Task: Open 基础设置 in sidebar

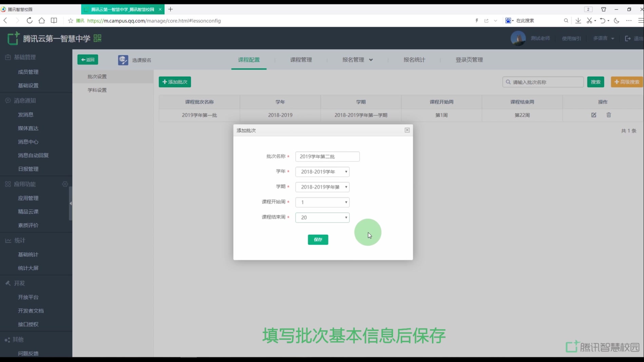Action: point(28,86)
